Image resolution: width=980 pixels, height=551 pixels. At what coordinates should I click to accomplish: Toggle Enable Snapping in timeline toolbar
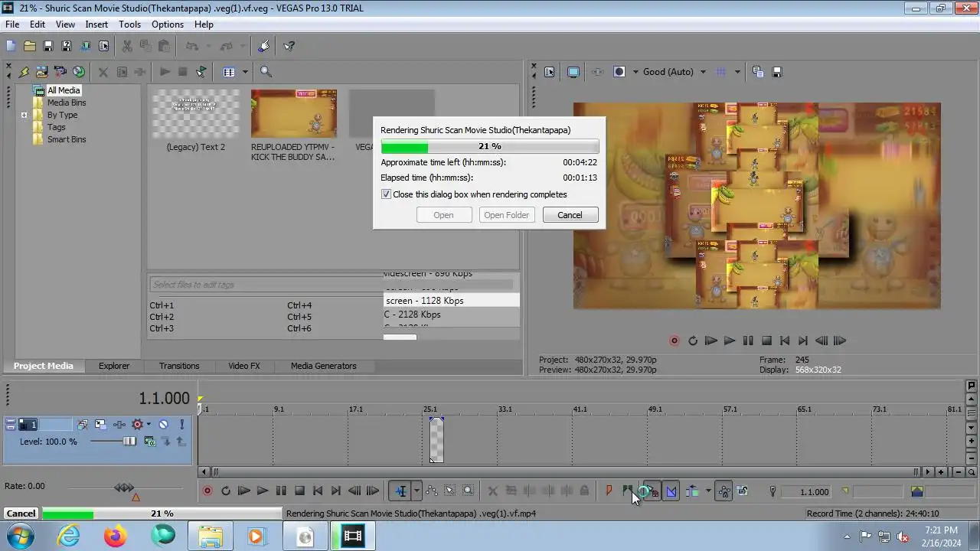[652, 491]
